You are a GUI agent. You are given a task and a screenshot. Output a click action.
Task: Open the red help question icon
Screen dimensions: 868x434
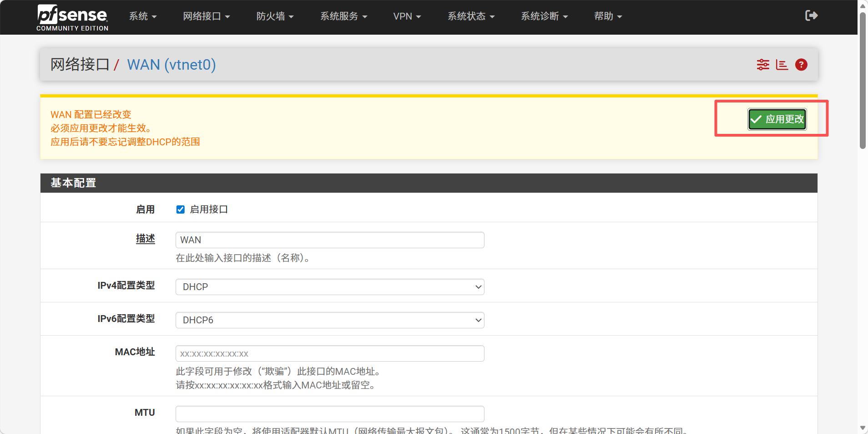coord(801,65)
